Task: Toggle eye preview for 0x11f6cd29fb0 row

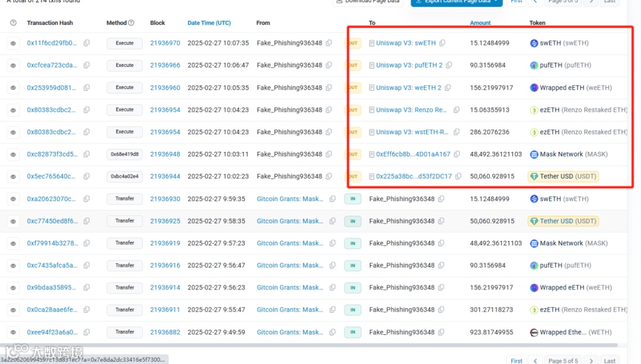Action: (x=13, y=43)
